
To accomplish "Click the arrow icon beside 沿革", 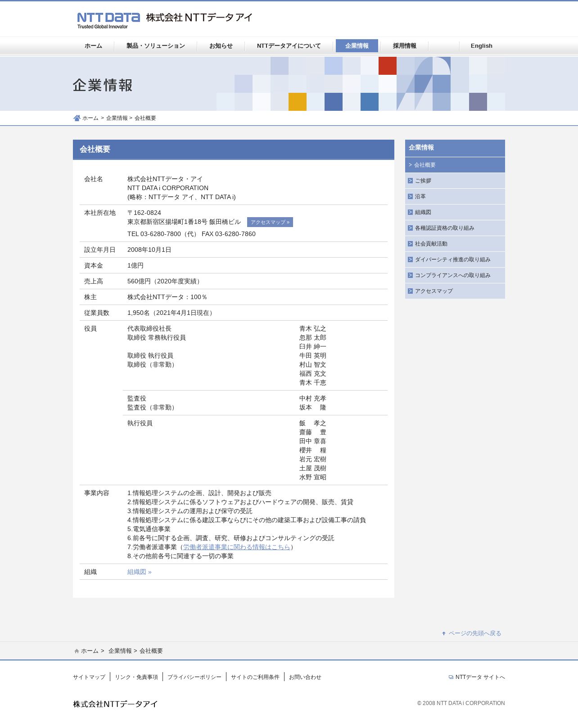I will pyautogui.click(x=410, y=196).
